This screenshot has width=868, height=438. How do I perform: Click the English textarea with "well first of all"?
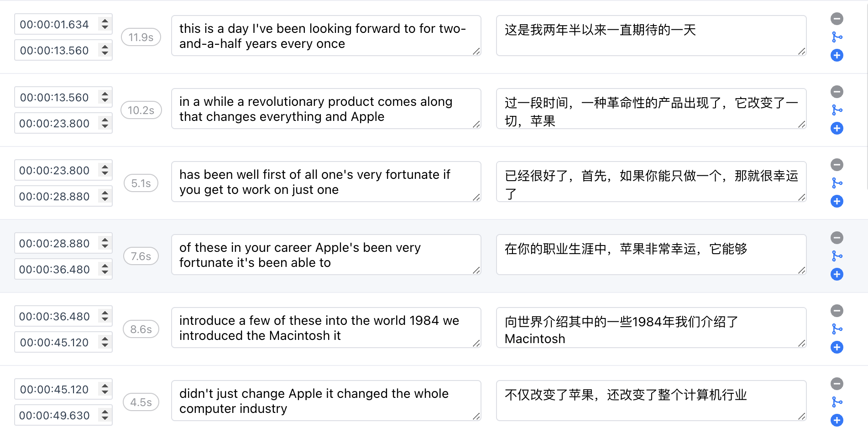[325, 182]
